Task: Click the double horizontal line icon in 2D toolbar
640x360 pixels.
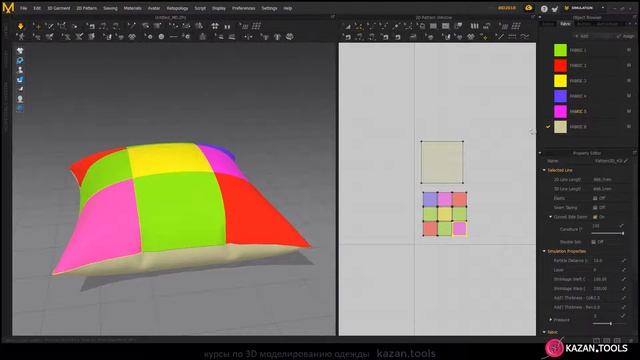Action: point(512,37)
